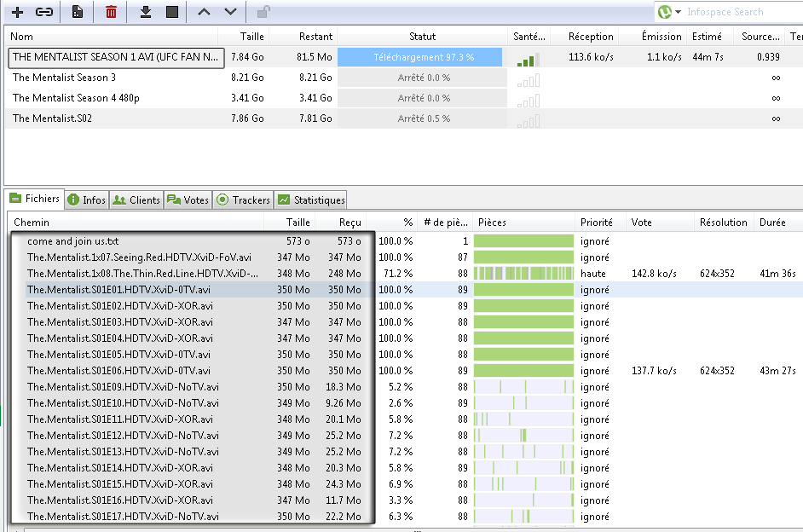Move torrent down in queue arrow
Image resolution: width=803 pixels, height=532 pixels.
click(x=230, y=12)
